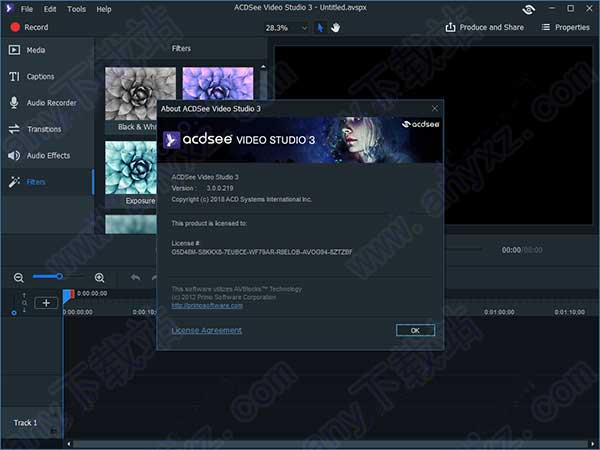
Task: Open the License Agreement link
Action: (207, 330)
